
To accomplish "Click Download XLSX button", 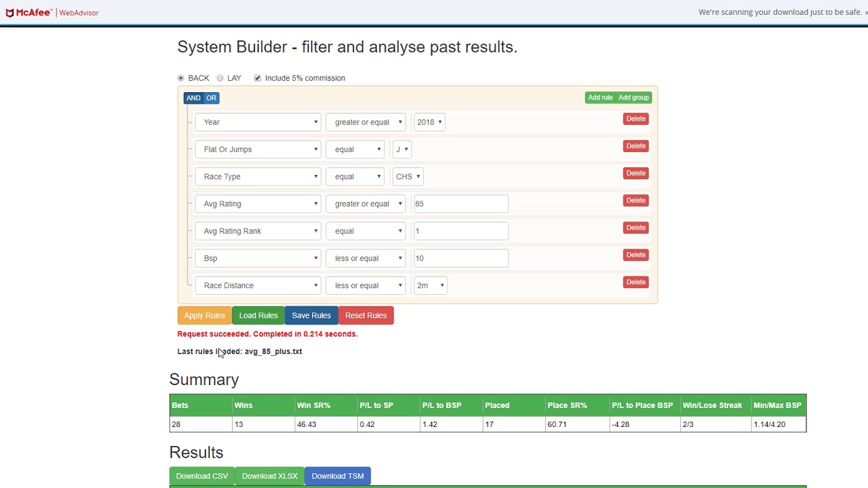I will tap(270, 476).
